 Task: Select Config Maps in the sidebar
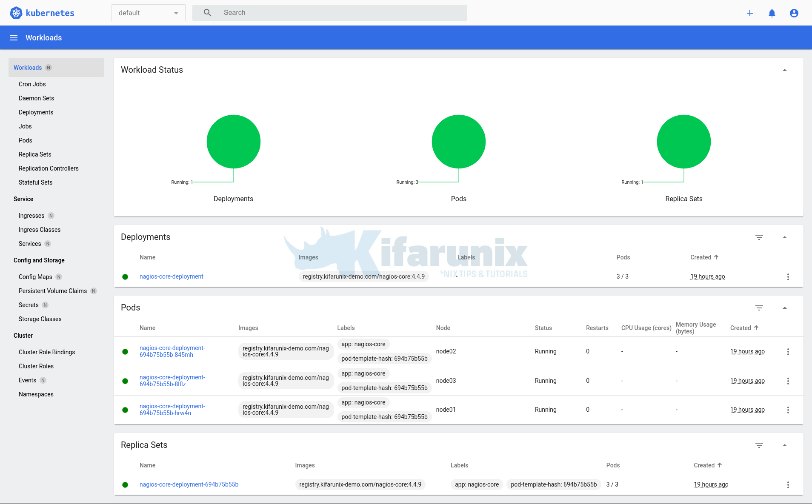point(35,277)
